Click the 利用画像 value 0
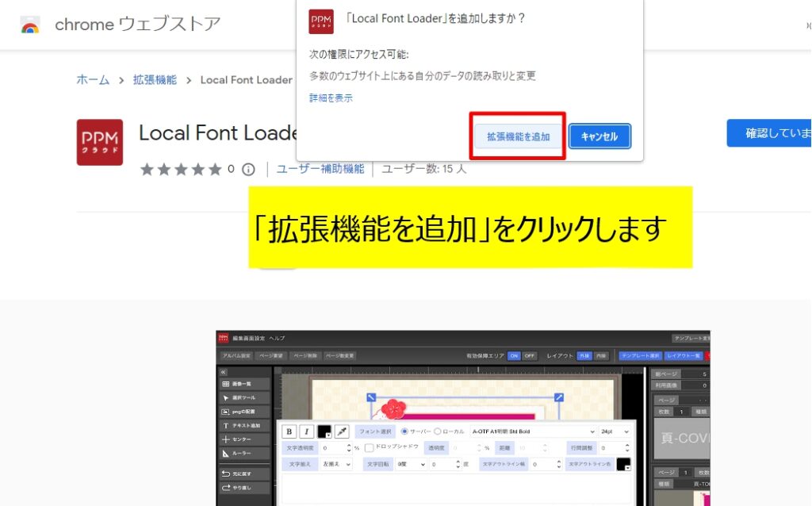Screen dimensions: 812x506 click(x=704, y=385)
